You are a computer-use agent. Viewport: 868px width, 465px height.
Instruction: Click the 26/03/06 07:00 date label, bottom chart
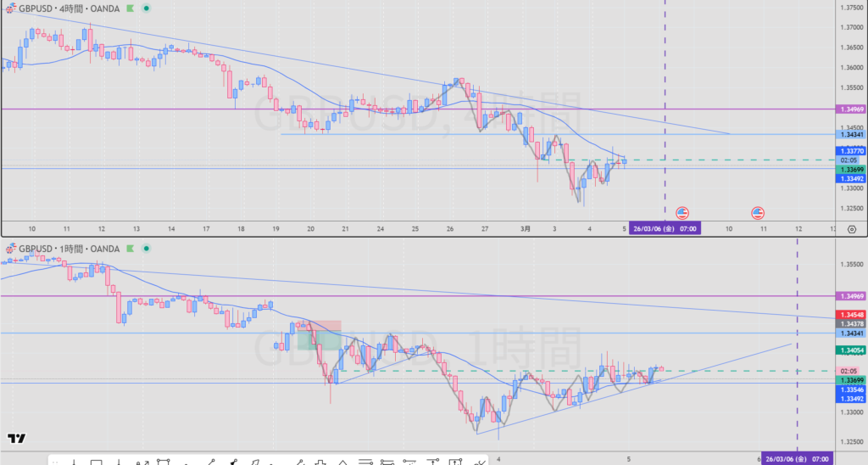[797, 458]
